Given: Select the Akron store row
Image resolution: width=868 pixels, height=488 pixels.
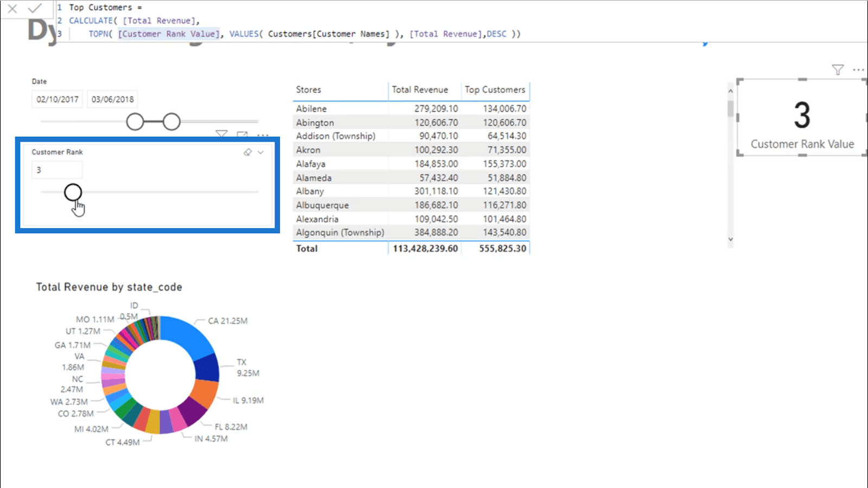Looking at the screenshot, I should coord(411,150).
